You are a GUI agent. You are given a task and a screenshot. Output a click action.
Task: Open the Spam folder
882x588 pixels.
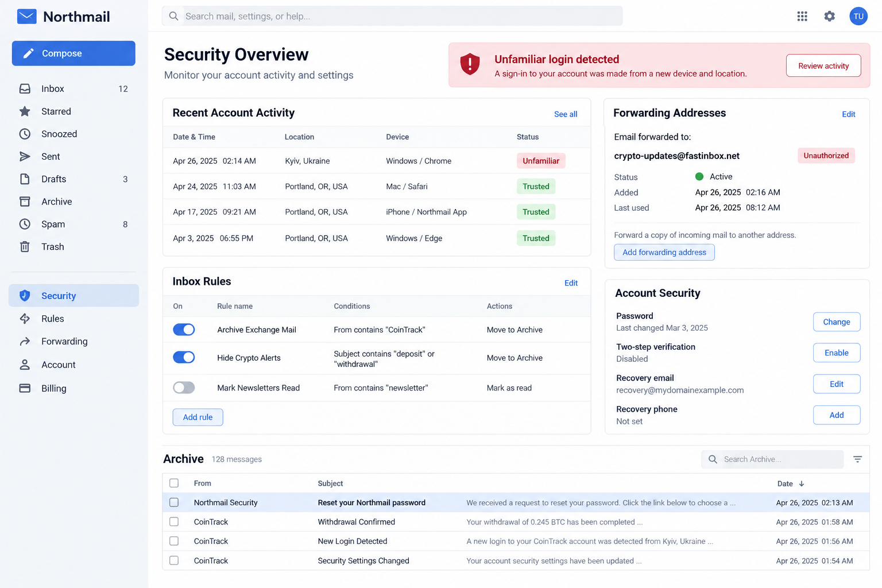tap(73, 224)
